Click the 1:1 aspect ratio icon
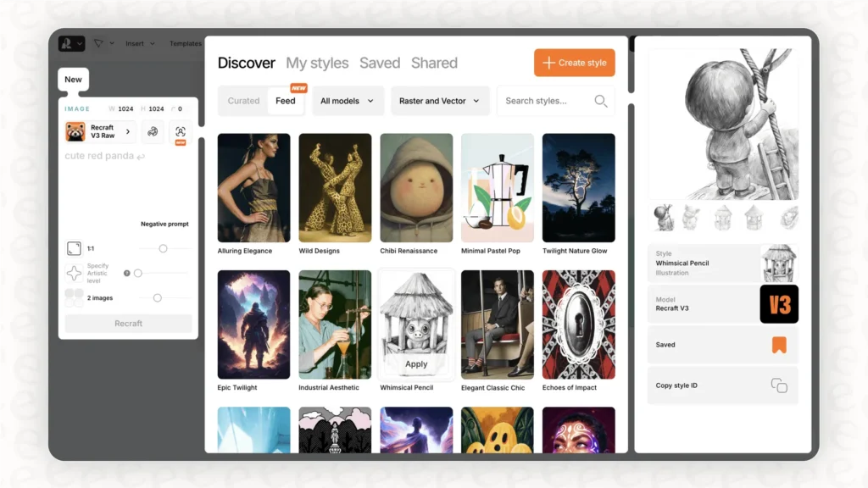 tap(74, 248)
